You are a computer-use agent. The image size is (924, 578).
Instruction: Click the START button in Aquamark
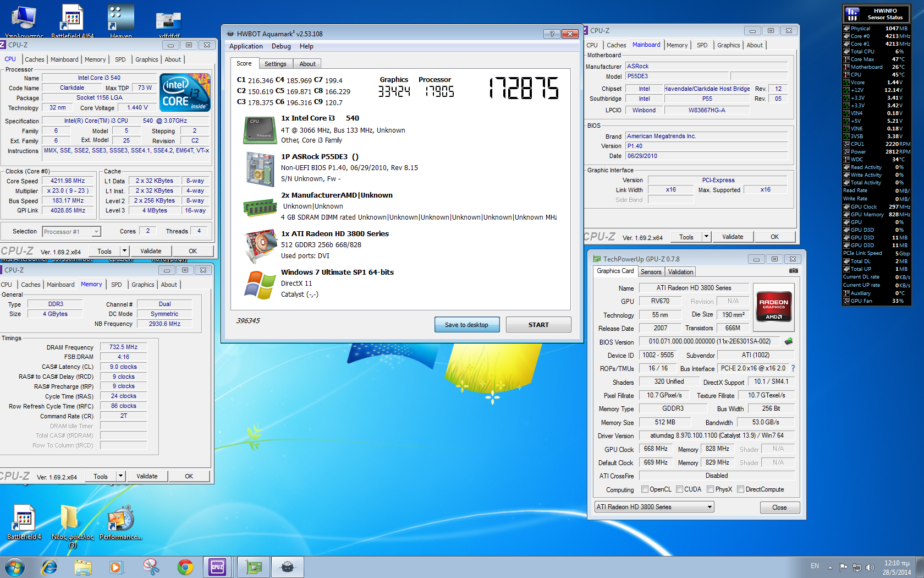(x=538, y=325)
